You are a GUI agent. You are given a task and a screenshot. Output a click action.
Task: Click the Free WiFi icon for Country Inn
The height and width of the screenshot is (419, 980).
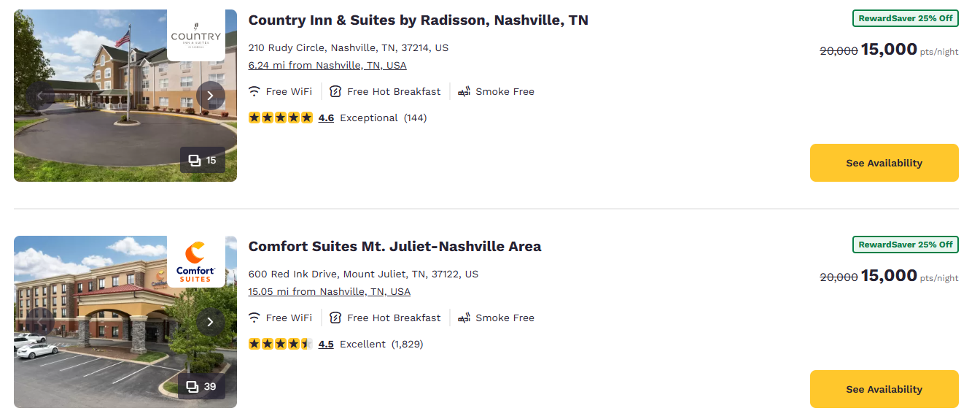254,91
